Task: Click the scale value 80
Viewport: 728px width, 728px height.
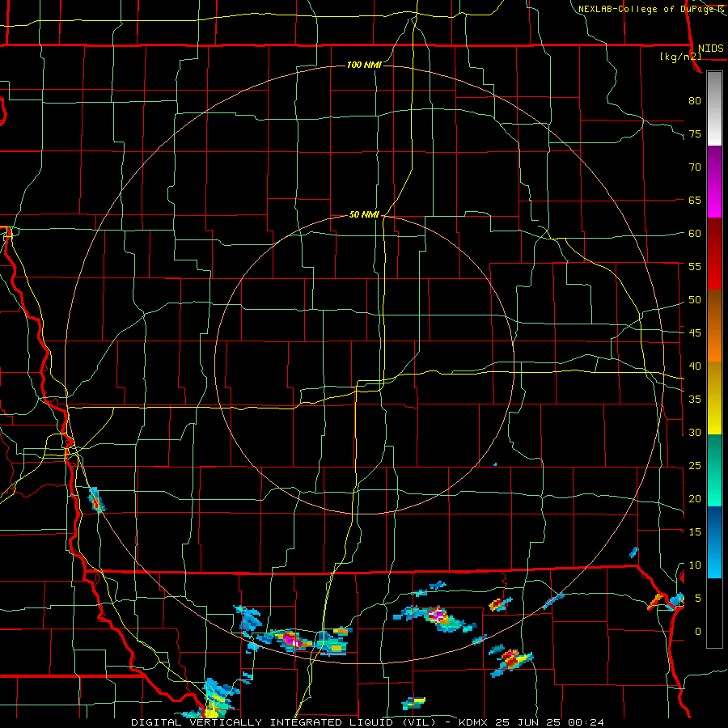Action: 695,101
